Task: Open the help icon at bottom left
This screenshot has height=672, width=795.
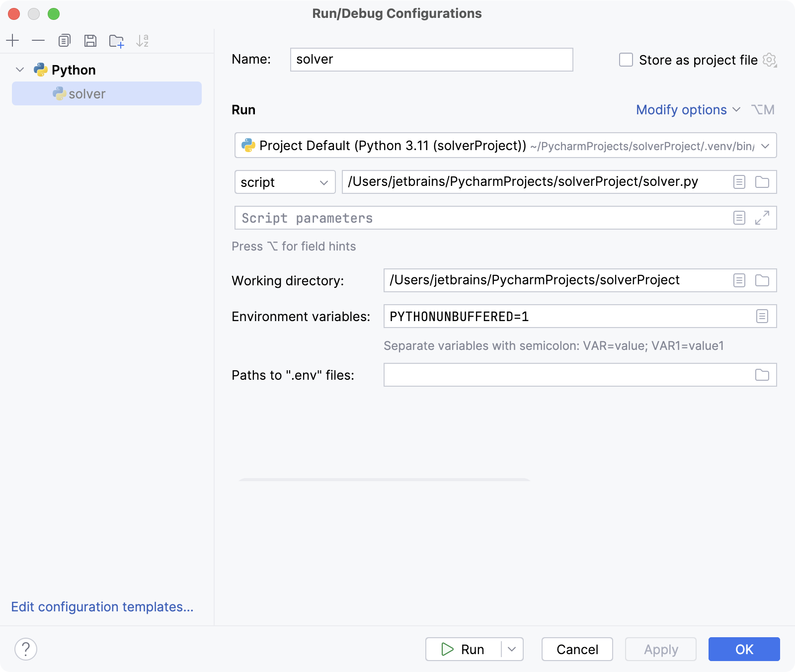Action: [x=26, y=649]
